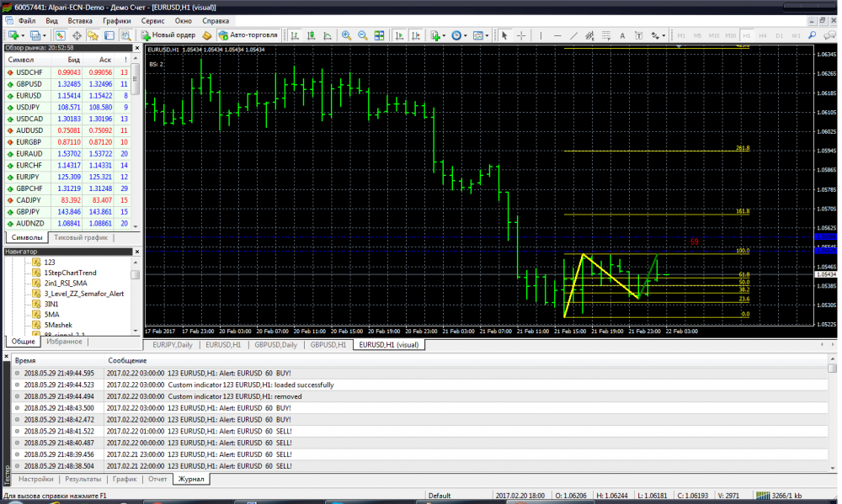The image size is (842, 504).
Task: Open the Избранное navigator tab
Action: (64, 342)
